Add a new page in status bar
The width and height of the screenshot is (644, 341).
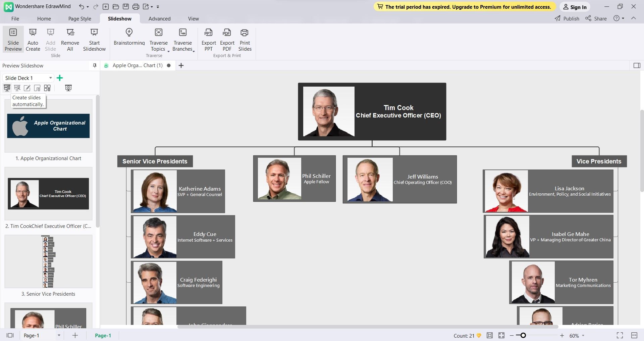pyautogui.click(x=75, y=335)
